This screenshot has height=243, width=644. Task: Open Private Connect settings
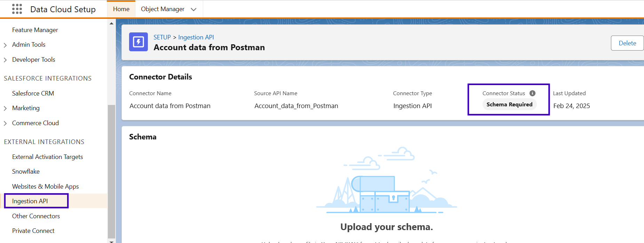[33, 230]
